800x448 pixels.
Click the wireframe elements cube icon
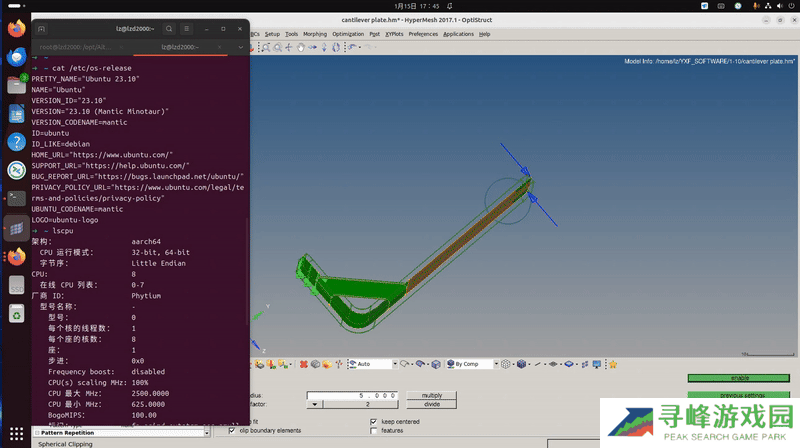(x=505, y=364)
